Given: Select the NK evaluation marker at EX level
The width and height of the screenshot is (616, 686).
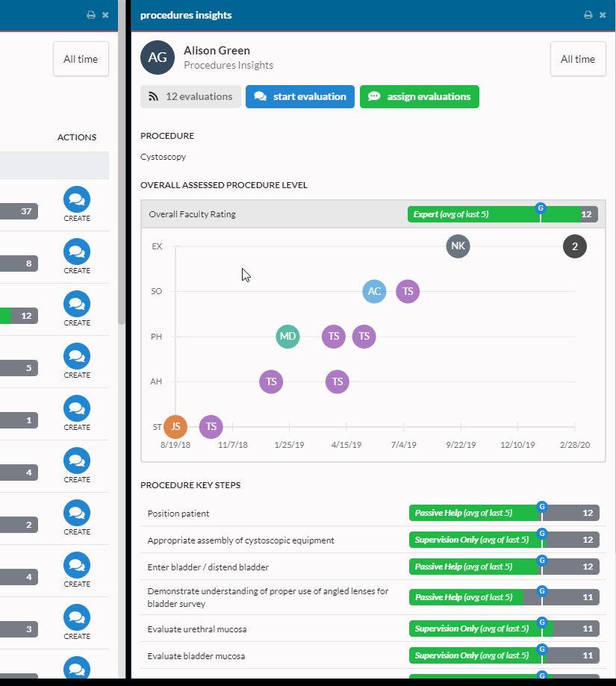Looking at the screenshot, I should coord(458,246).
